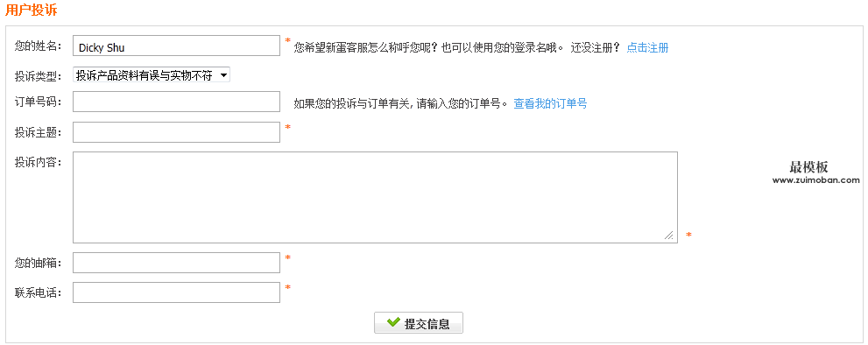Click the 订单号码 order number input
The image size is (868, 345).
click(x=177, y=102)
